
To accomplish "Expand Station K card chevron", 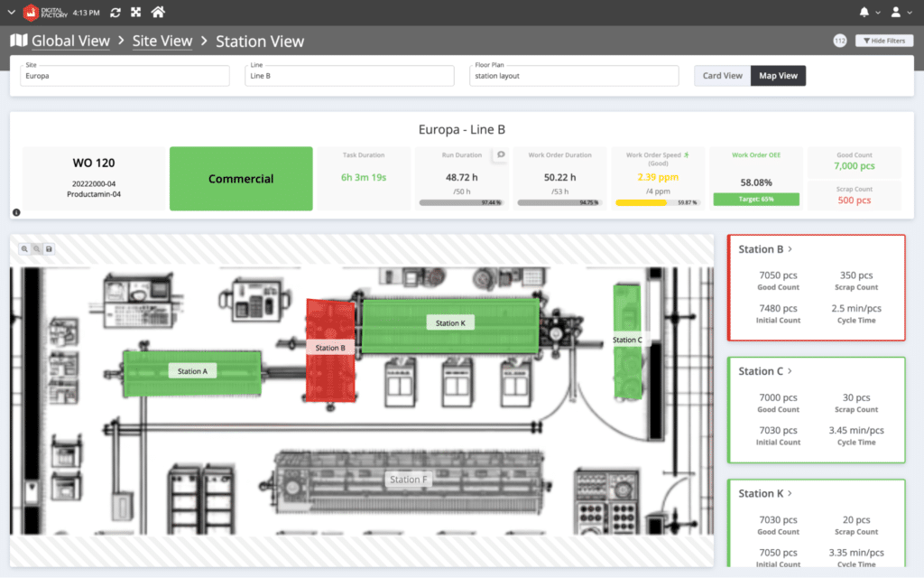I will click(x=790, y=493).
